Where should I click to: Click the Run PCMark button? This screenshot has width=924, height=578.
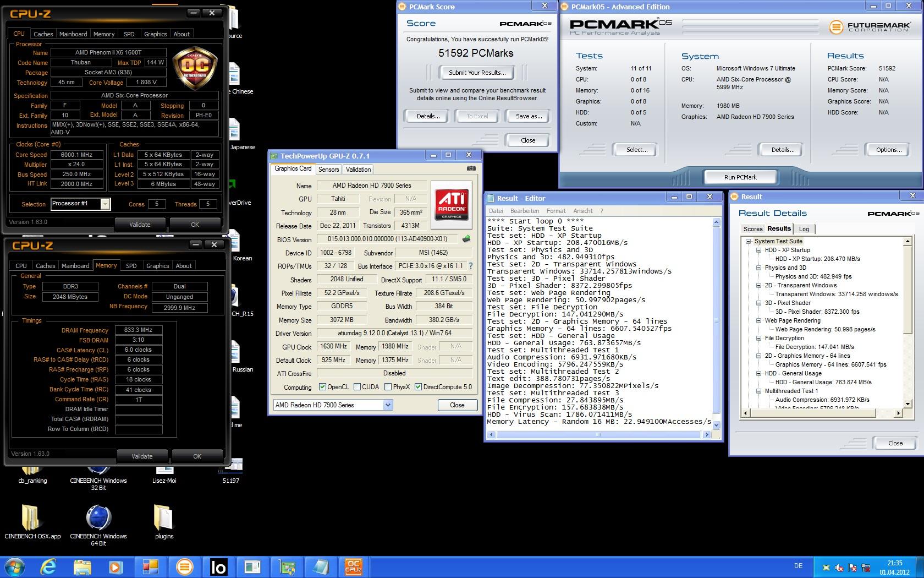coord(740,177)
